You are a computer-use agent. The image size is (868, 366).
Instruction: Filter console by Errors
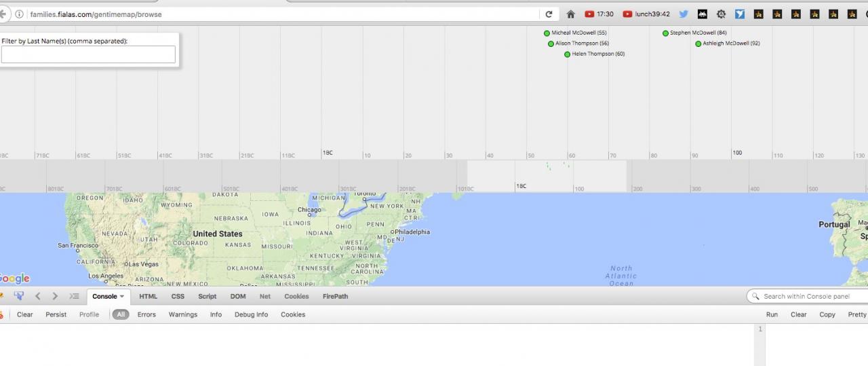point(146,314)
